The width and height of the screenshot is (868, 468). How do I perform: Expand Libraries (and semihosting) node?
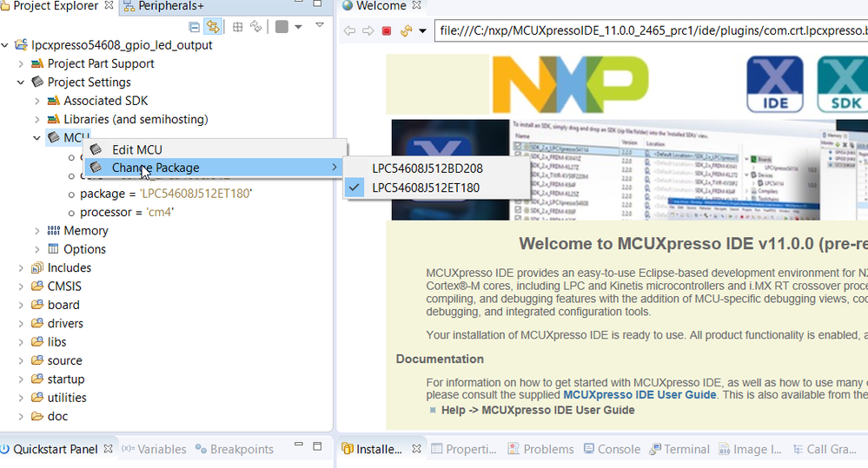click(37, 119)
